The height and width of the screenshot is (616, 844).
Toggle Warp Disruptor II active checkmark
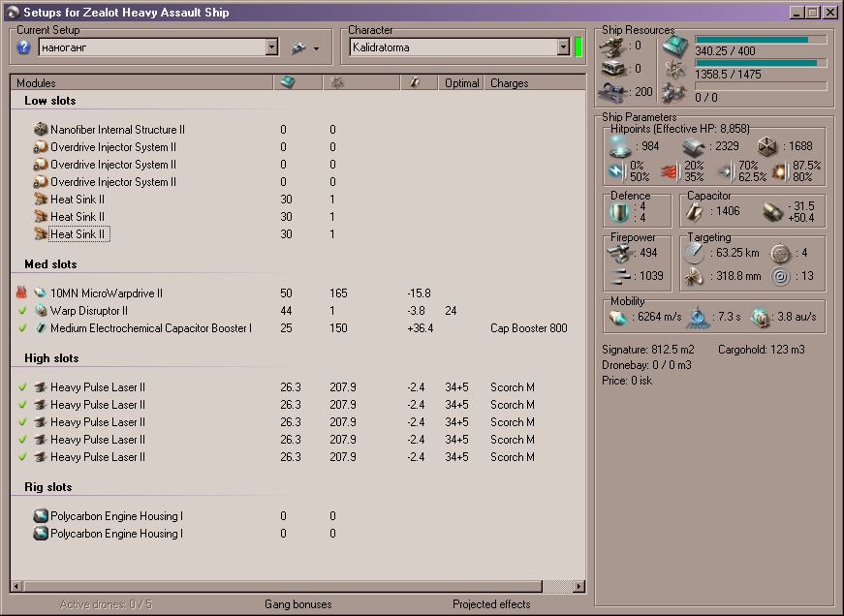coord(22,311)
